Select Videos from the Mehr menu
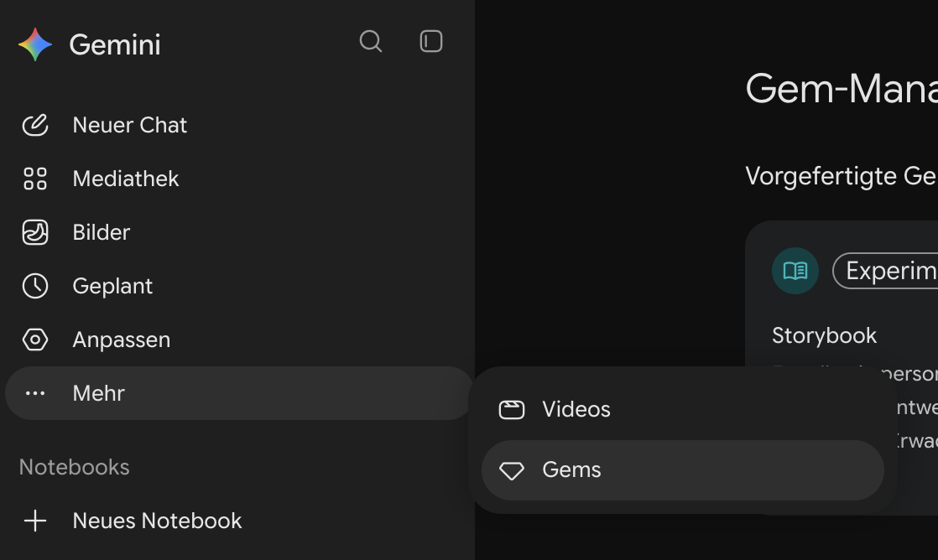Viewport: 938px width, 560px height. (x=683, y=409)
